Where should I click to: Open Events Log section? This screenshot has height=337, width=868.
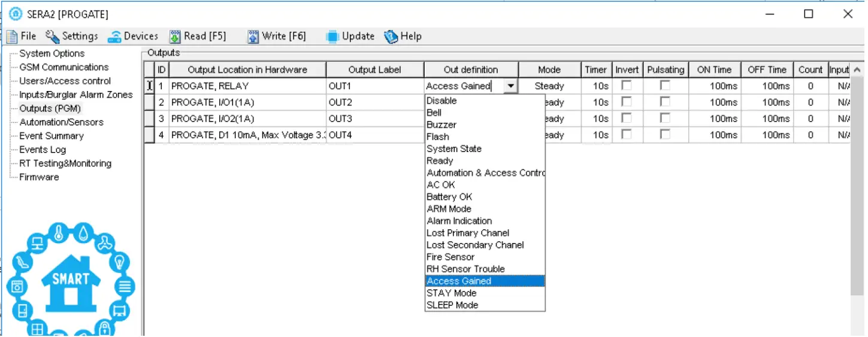(x=43, y=150)
